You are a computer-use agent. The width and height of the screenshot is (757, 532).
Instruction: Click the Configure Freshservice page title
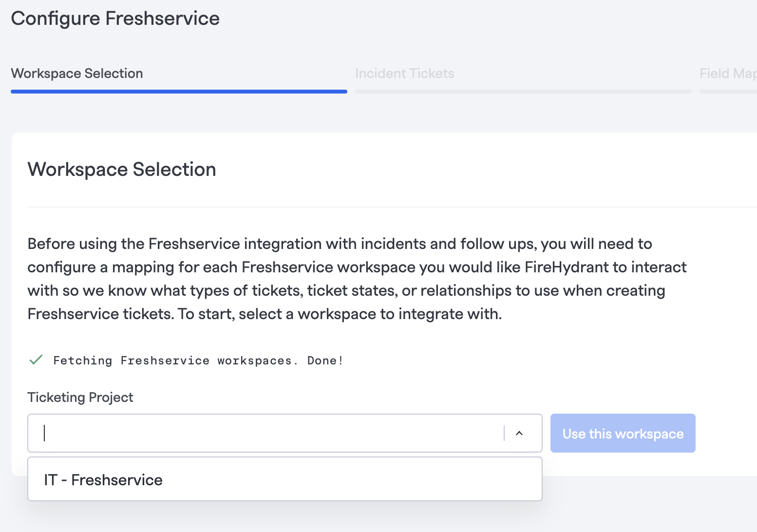tap(115, 19)
